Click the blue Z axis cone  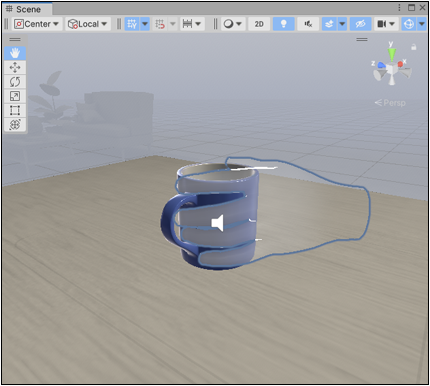[x=381, y=65]
